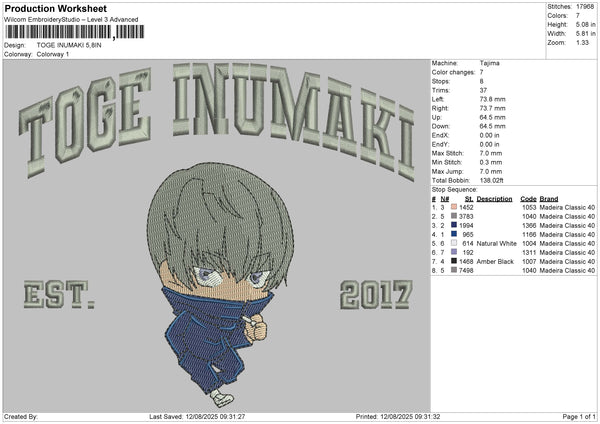Viewport: 600px width, 424px height.
Task: Click stitch count '965' in stop row 4
Action: tap(468, 234)
